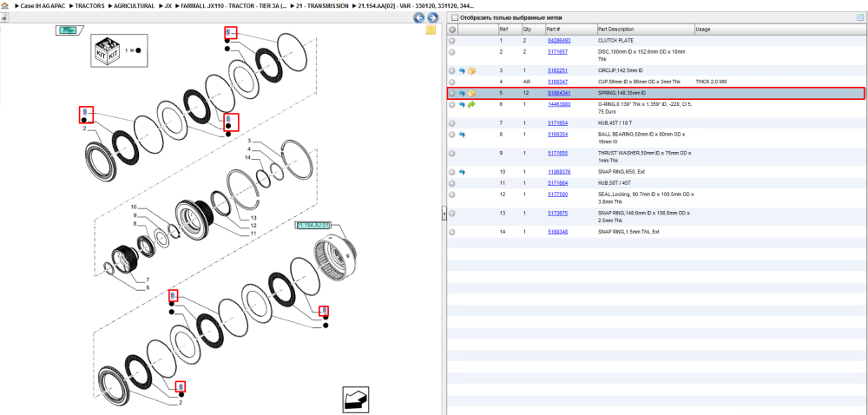The image size is (868, 415).
Task: Open the table options icon at top right
Action: (860, 17)
